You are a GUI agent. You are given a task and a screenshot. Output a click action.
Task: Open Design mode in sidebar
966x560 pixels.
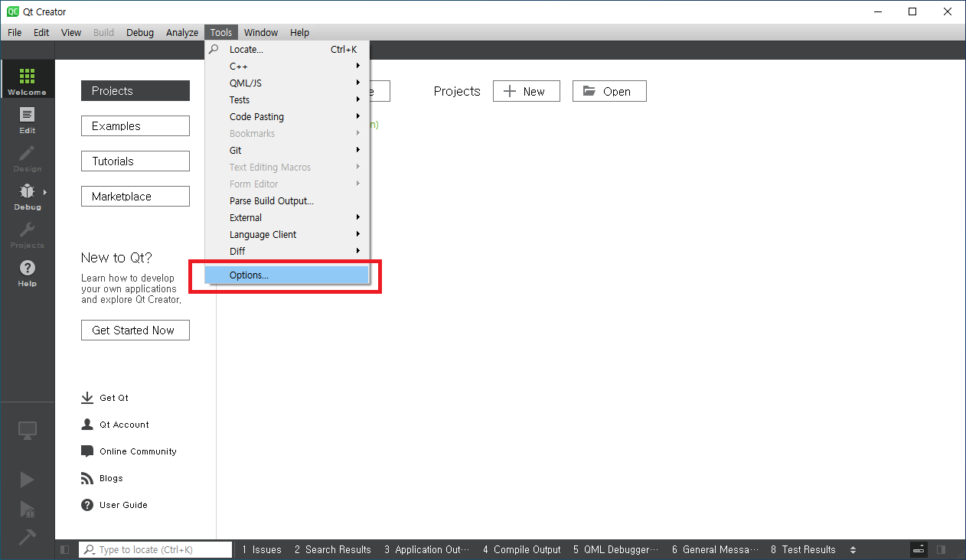(28, 157)
